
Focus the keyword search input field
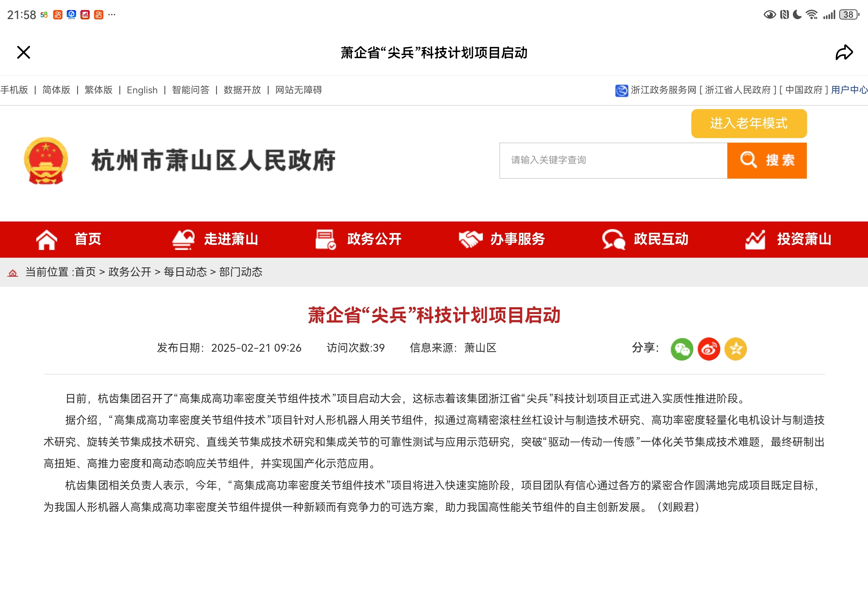613,160
